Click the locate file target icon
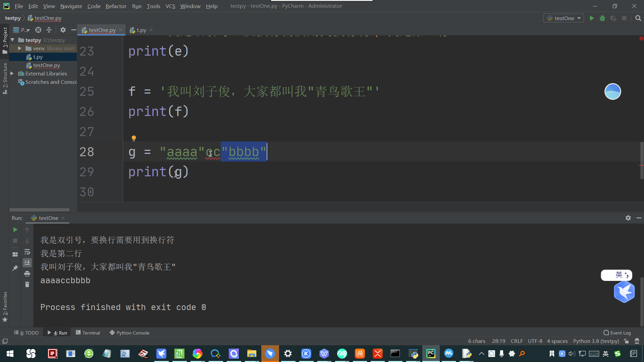The width and height of the screenshot is (644, 362). (x=38, y=30)
